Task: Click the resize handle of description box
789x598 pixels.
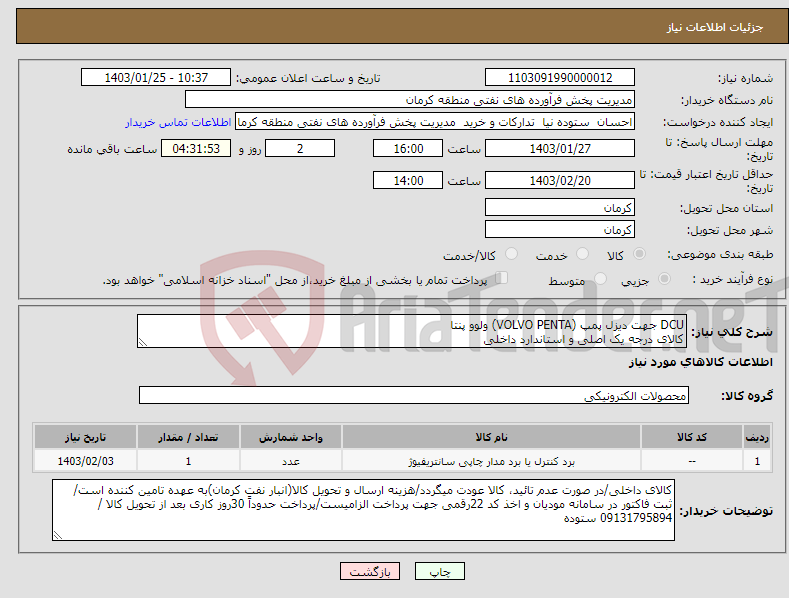Action: [143, 342]
